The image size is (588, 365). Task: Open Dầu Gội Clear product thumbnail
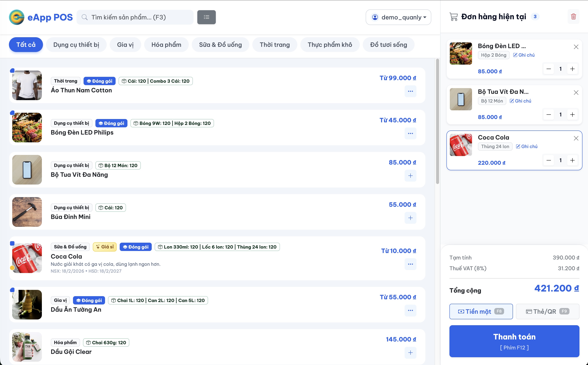click(x=27, y=347)
